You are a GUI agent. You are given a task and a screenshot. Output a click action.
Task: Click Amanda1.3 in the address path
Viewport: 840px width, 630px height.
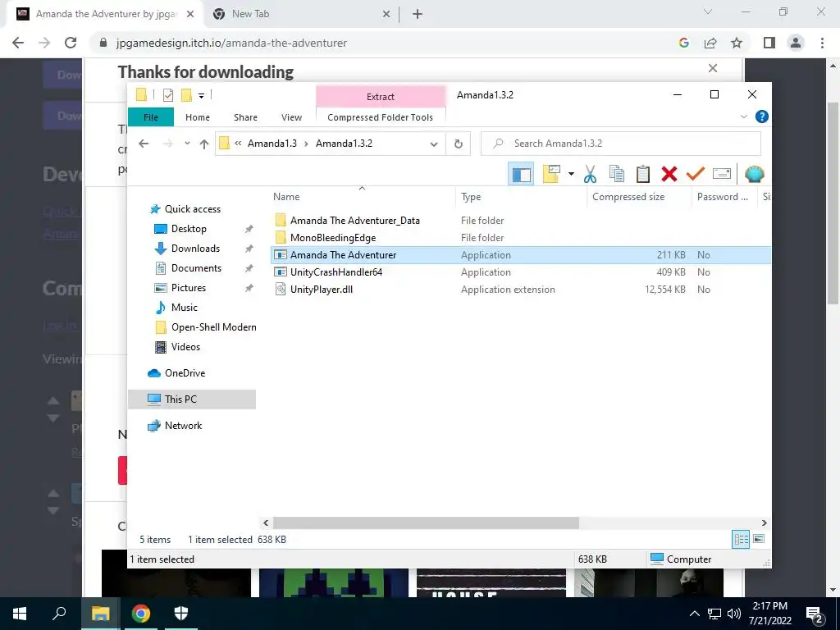pyautogui.click(x=272, y=144)
